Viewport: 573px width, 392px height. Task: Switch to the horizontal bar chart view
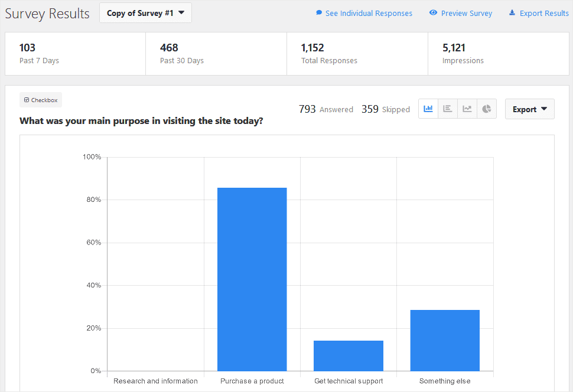coord(447,109)
